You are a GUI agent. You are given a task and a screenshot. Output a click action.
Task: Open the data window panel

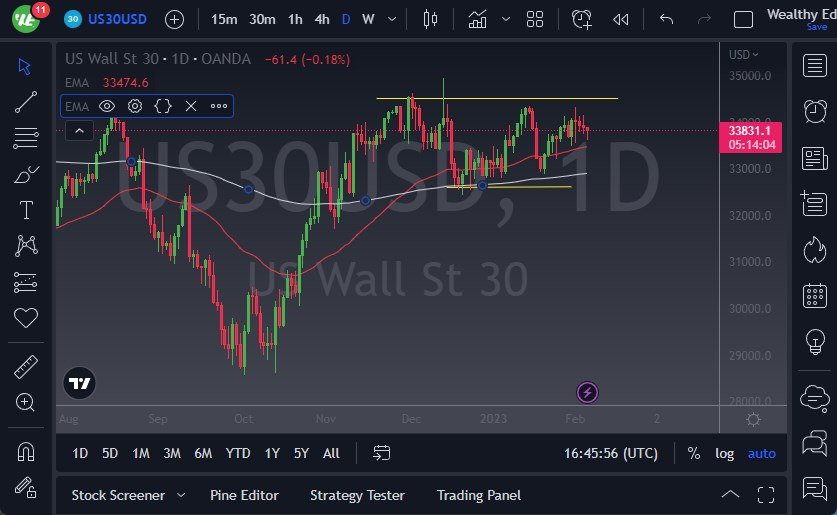pos(815,203)
